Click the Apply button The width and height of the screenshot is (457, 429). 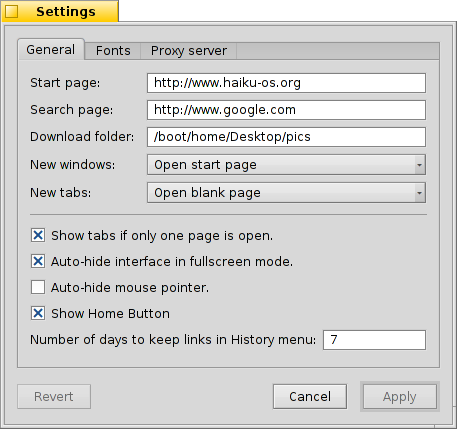[400, 397]
